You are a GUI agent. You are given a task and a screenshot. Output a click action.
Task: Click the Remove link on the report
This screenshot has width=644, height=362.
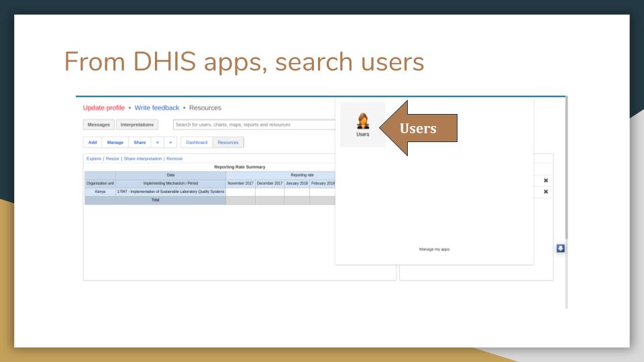coord(174,158)
